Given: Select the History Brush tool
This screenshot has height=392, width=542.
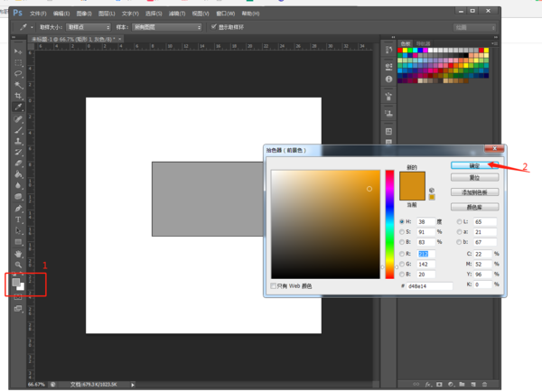Looking at the screenshot, I should coord(18,152).
